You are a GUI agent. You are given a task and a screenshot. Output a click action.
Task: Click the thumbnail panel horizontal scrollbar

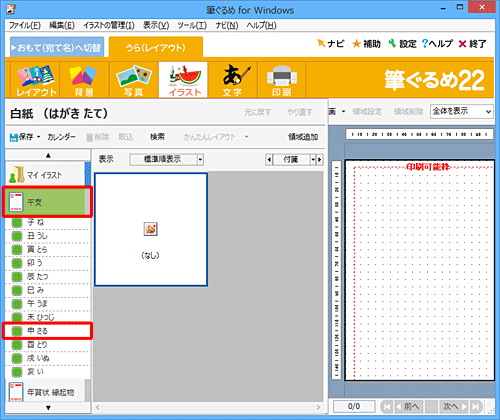pos(208,407)
